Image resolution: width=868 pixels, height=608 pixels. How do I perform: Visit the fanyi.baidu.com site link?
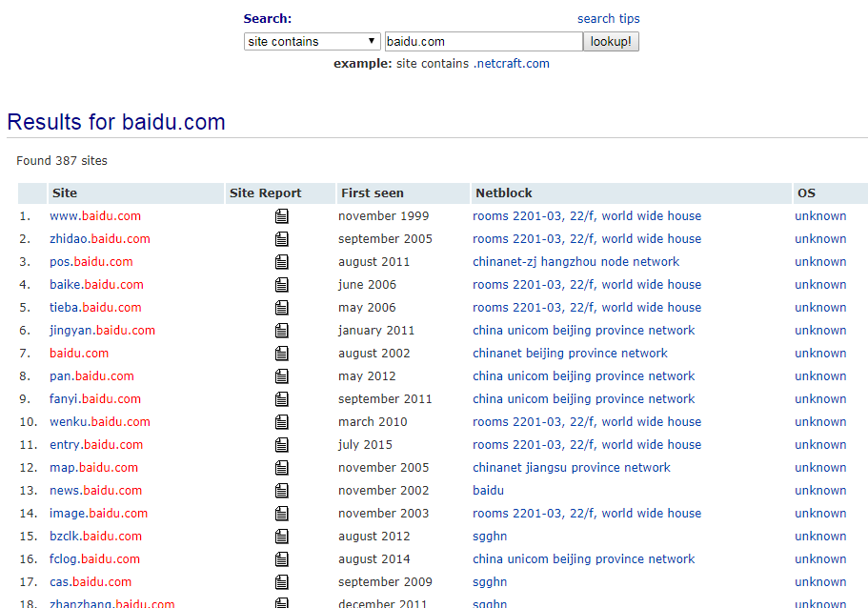(95, 399)
